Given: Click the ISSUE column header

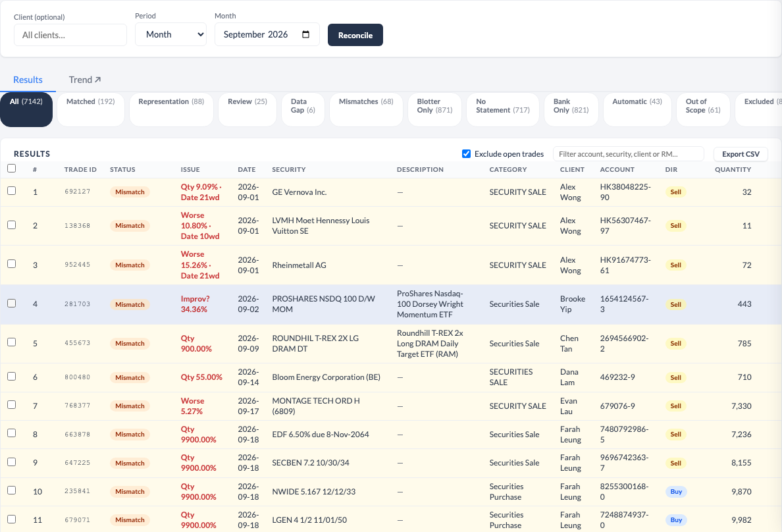Looking at the screenshot, I should pyautogui.click(x=190, y=170).
